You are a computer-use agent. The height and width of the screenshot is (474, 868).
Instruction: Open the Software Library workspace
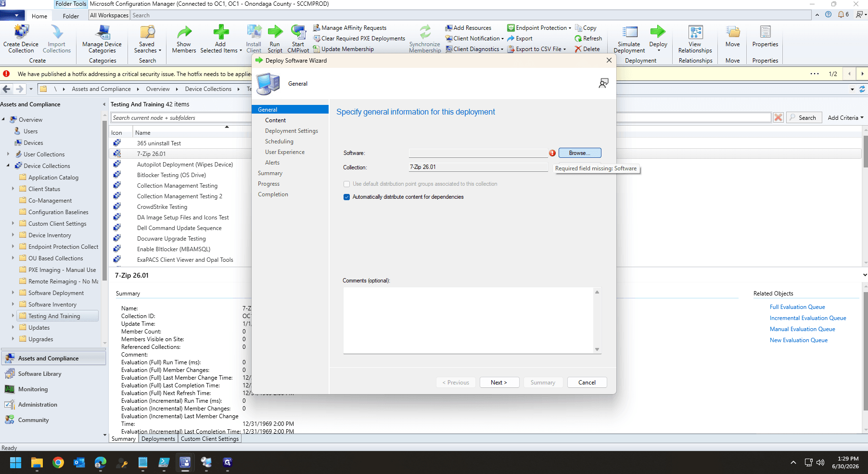click(39, 374)
